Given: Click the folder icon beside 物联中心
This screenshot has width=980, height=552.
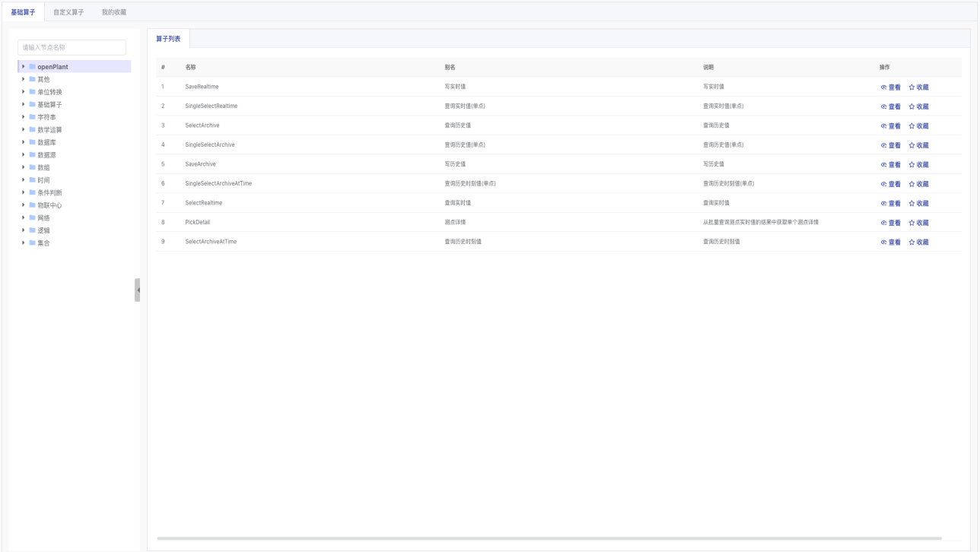Looking at the screenshot, I should [32, 205].
